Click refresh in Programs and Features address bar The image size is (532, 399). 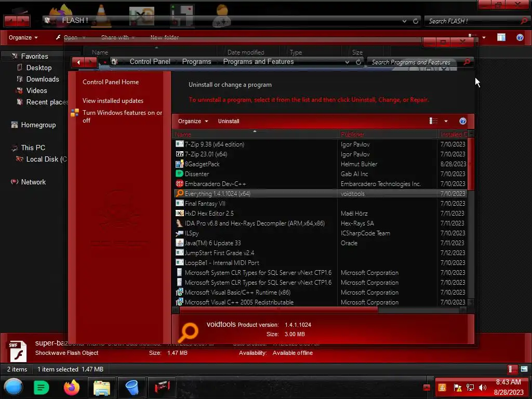(358, 62)
